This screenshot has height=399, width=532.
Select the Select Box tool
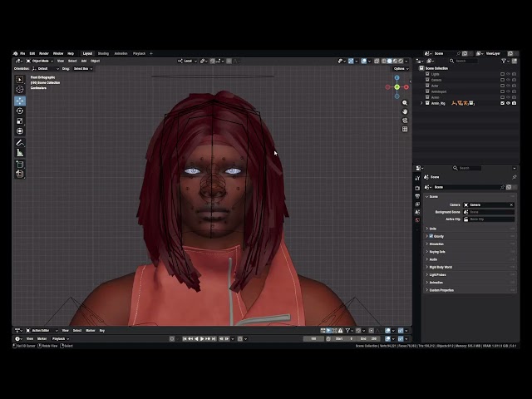click(20, 80)
